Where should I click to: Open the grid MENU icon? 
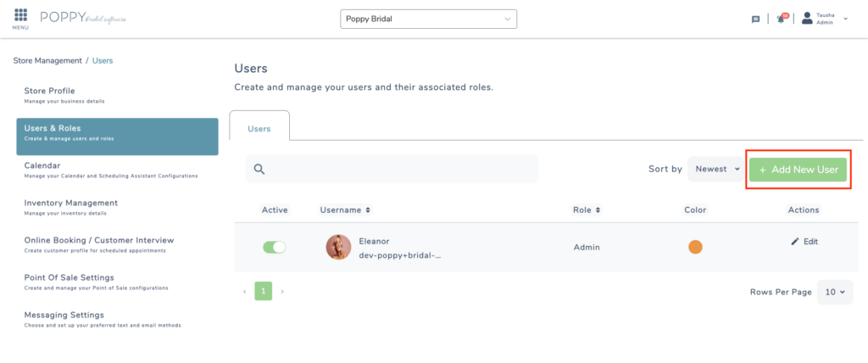(x=20, y=19)
